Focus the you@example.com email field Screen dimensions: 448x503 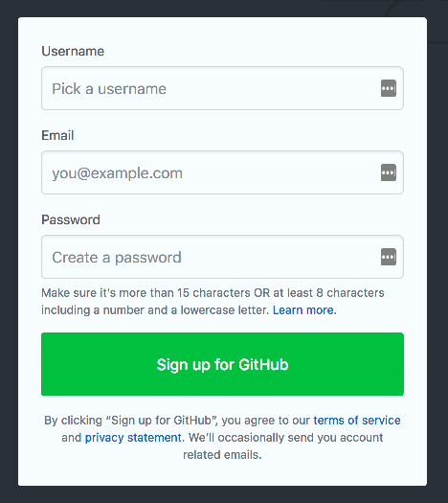click(222, 172)
